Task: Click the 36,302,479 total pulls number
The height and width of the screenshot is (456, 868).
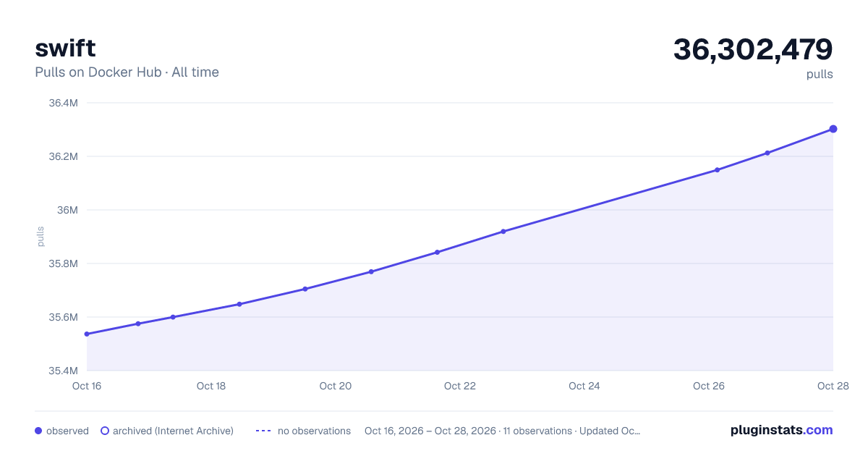Action: click(753, 49)
